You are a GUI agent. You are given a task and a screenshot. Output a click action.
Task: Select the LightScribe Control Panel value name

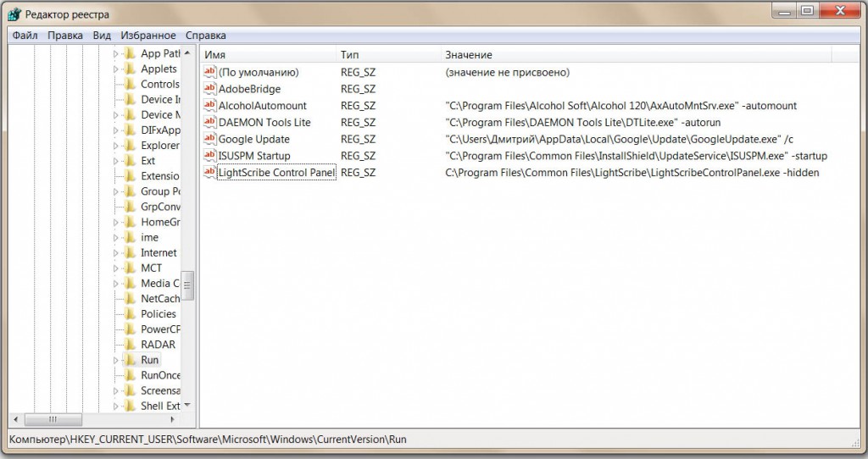pos(276,173)
